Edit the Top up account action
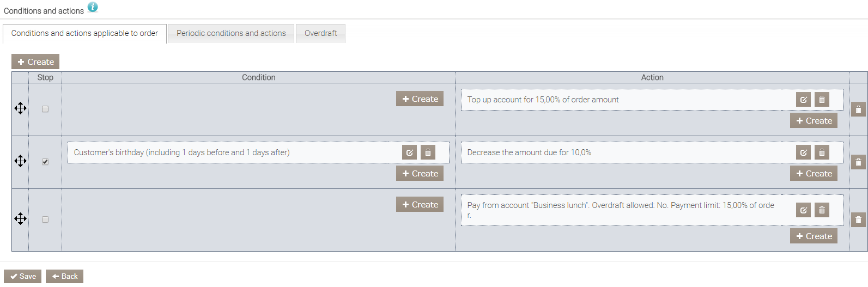The image size is (868, 287). pyautogui.click(x=803, y=100)
